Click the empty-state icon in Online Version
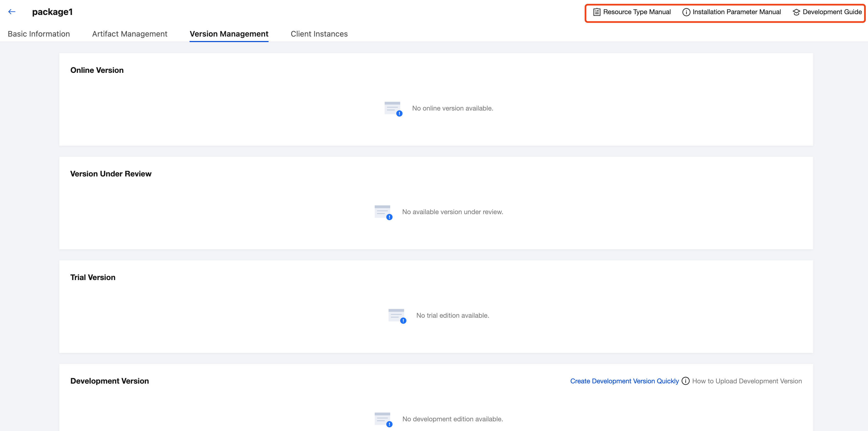 (393, 108)
